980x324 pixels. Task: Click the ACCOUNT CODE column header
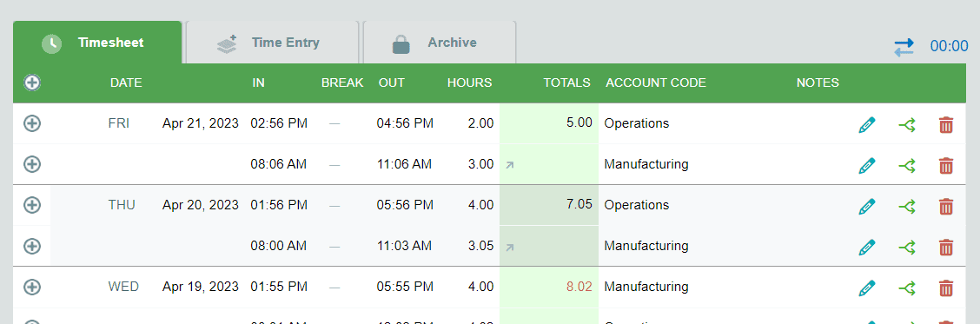(656, 83)
